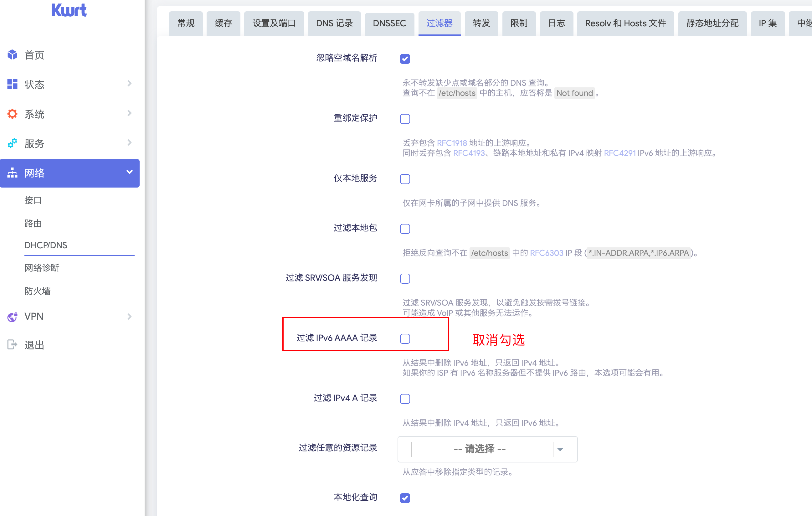This screenshot has width=812, height=516.
Task: Click the 服务 gears icon
Action: pos(13,143)
